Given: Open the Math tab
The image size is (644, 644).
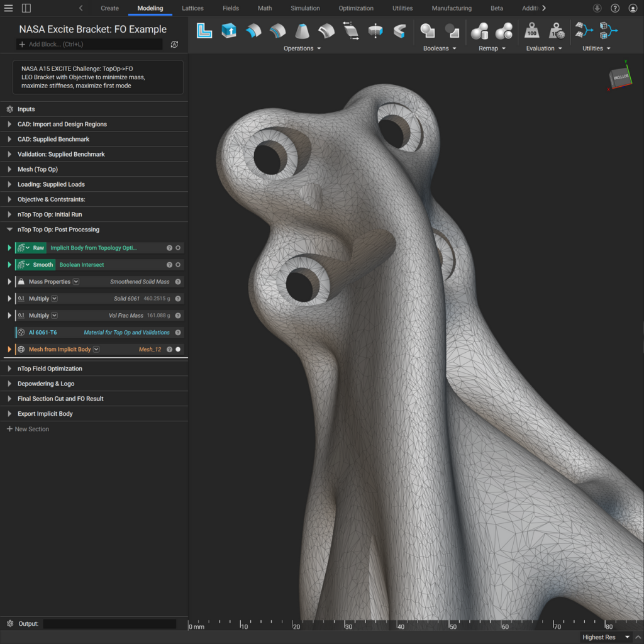Looking at the screenshot, I should pyautogui.click(x=265, y=8).
